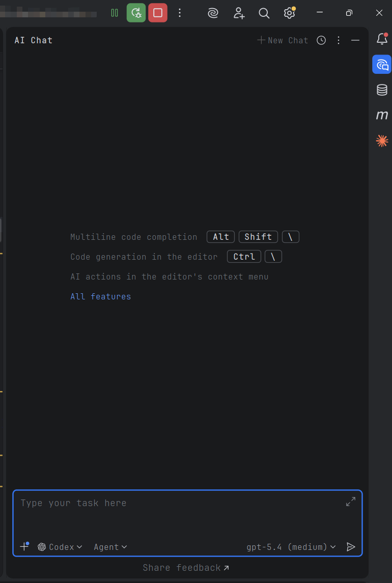Open the JetBrains AI swirl icon
The height and width of the screenshot is (583, 392).
213,13
